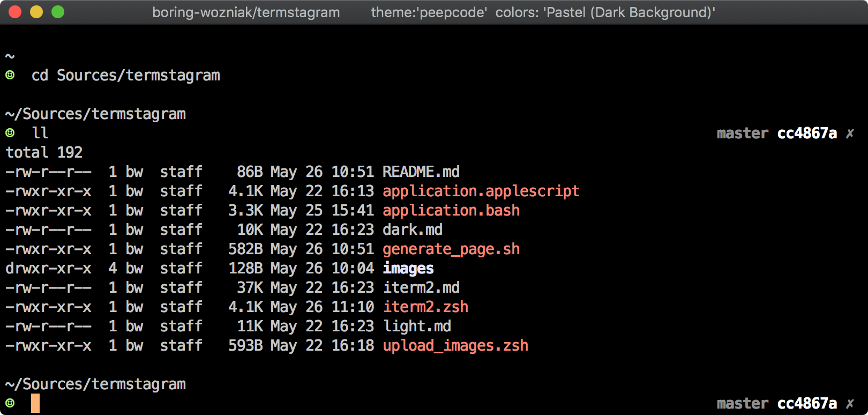Click the ✗ git dirty marker on the bottom prompt line
Image resolution: width=868 pixels, height=415 pixels.
tap(850, 404)
